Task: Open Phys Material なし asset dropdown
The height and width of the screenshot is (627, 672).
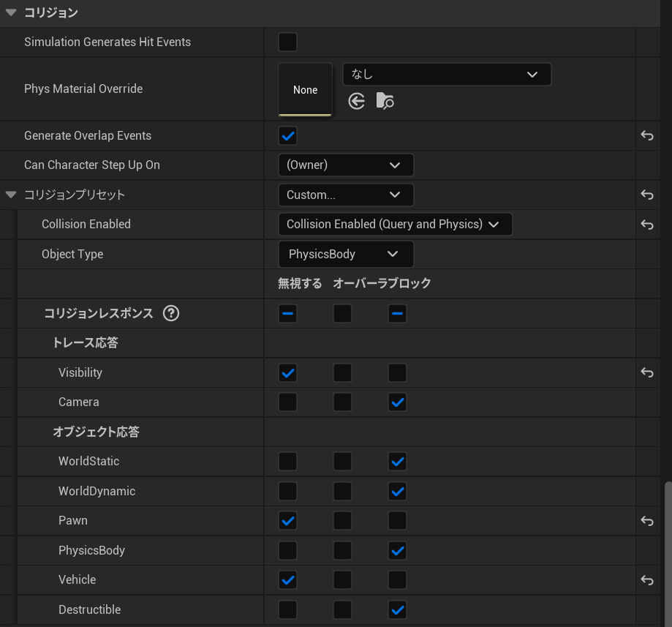Action: (447, 74)
